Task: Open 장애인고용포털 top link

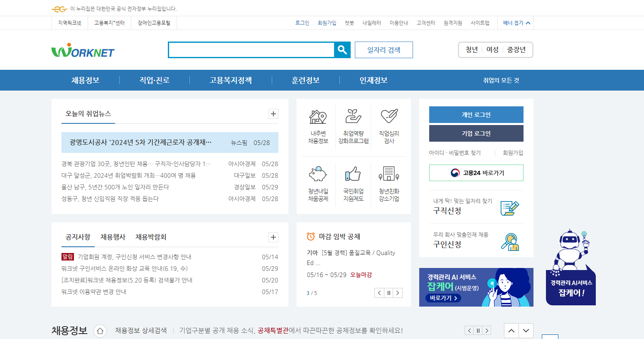Action: point(154,23)
